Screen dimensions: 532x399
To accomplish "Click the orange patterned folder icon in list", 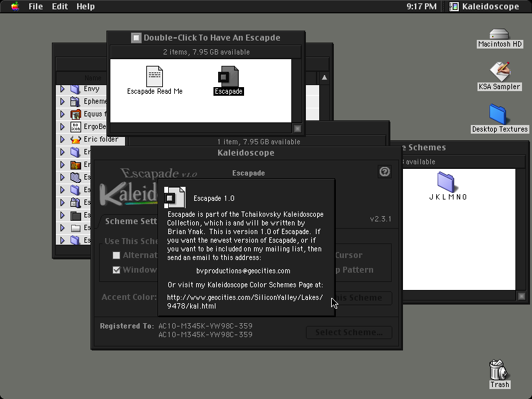I will pyautogui.click(x=75, y=165).
